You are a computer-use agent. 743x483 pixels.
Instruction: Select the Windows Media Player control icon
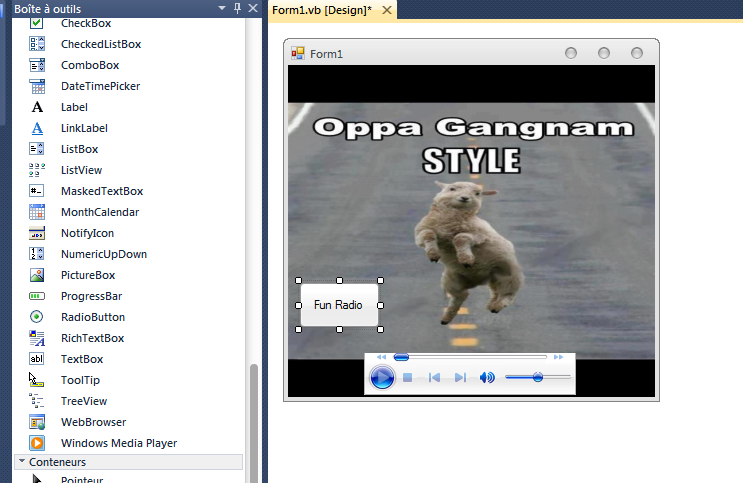pos(36,443)
